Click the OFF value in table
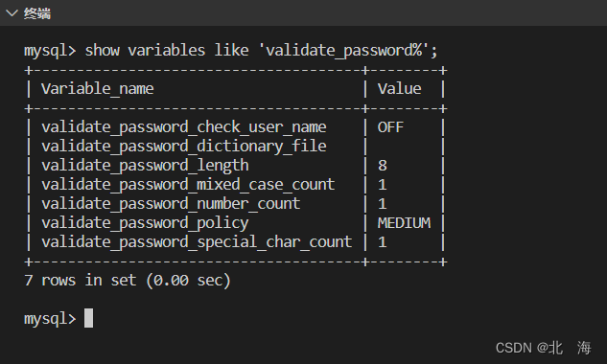This screenshot has height=364, width=607. [x=390, y=127]
